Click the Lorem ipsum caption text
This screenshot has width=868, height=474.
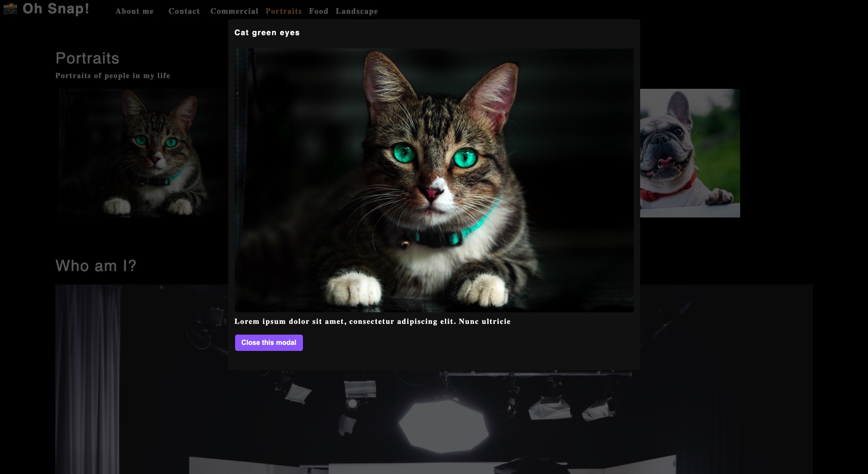tap(372, 322)
